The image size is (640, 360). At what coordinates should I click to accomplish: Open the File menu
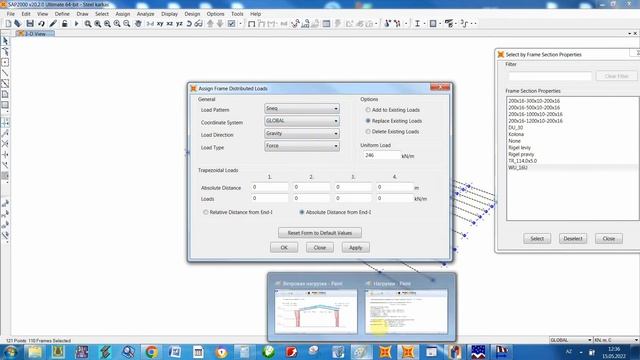11,14
